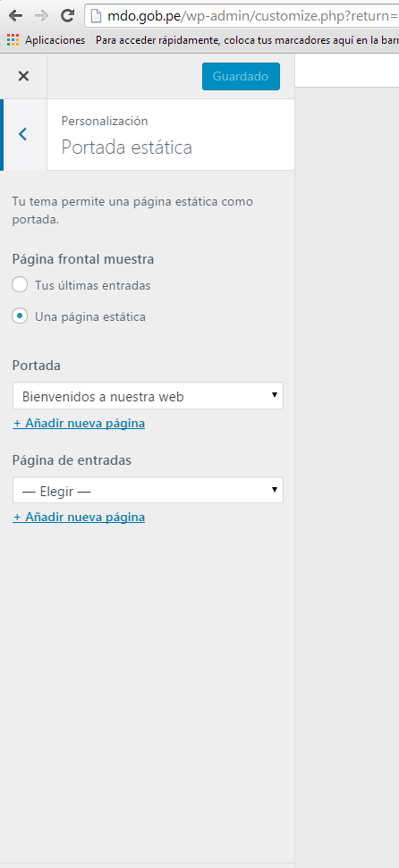Click the Guardado save button
The image size is (399, 868).
click(x=241, y=76)
